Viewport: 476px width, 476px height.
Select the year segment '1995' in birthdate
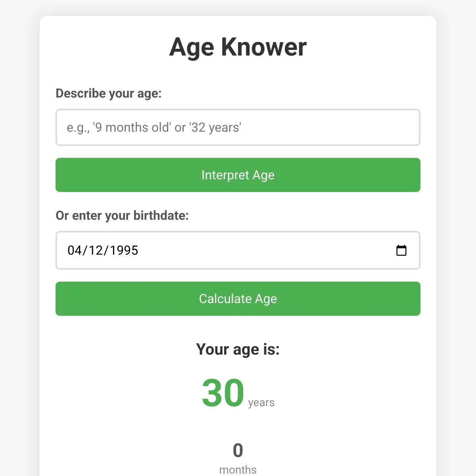pos(124,250)
